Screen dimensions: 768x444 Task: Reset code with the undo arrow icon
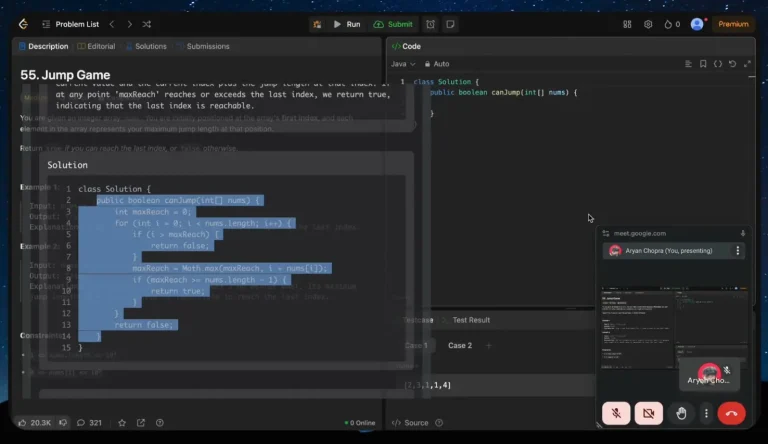(732, 64)
